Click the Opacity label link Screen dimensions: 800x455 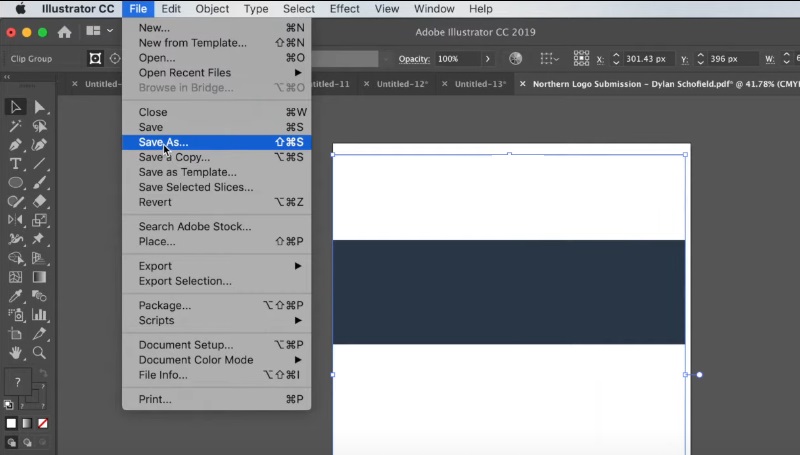[x=414, y=59]
